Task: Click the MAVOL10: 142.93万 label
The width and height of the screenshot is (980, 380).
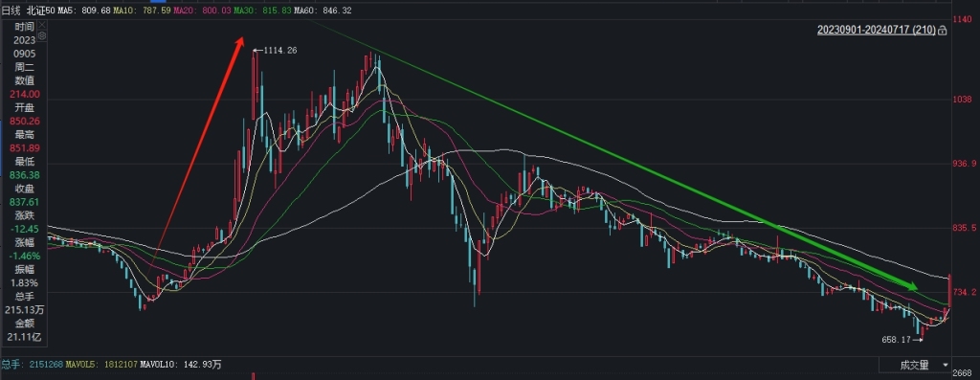Action: pos(181,365)
